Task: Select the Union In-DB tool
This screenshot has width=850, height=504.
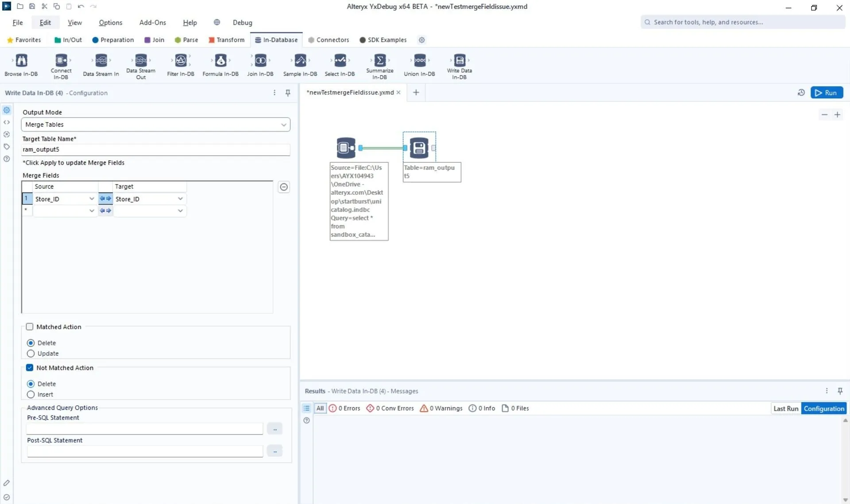Action: (x=419, y=60)
